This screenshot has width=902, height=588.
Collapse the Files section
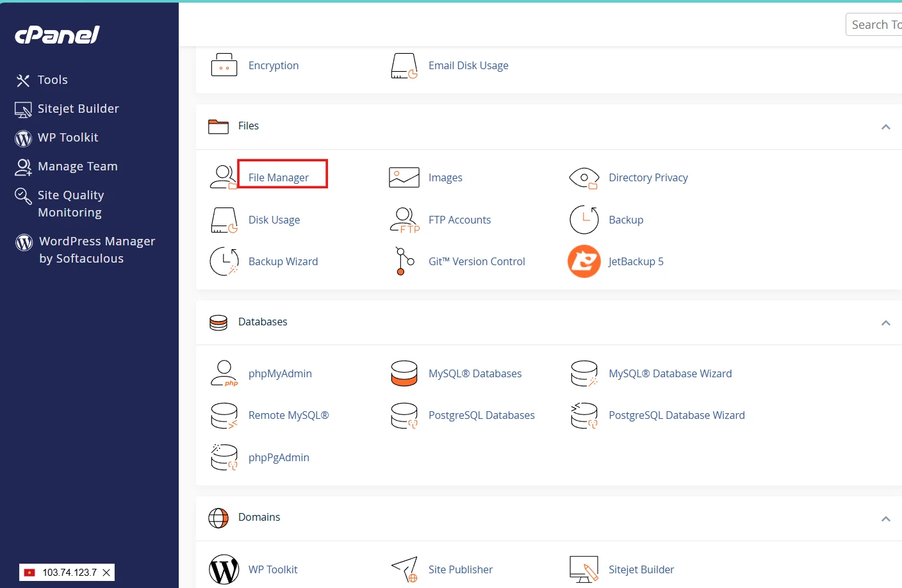click(x=885, y=127)
